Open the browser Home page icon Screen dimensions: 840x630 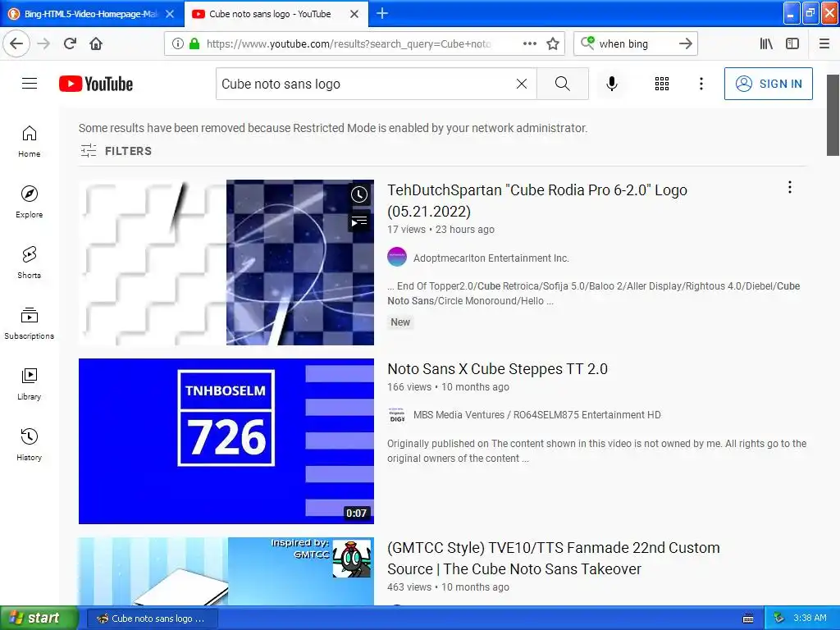(96, 43)
